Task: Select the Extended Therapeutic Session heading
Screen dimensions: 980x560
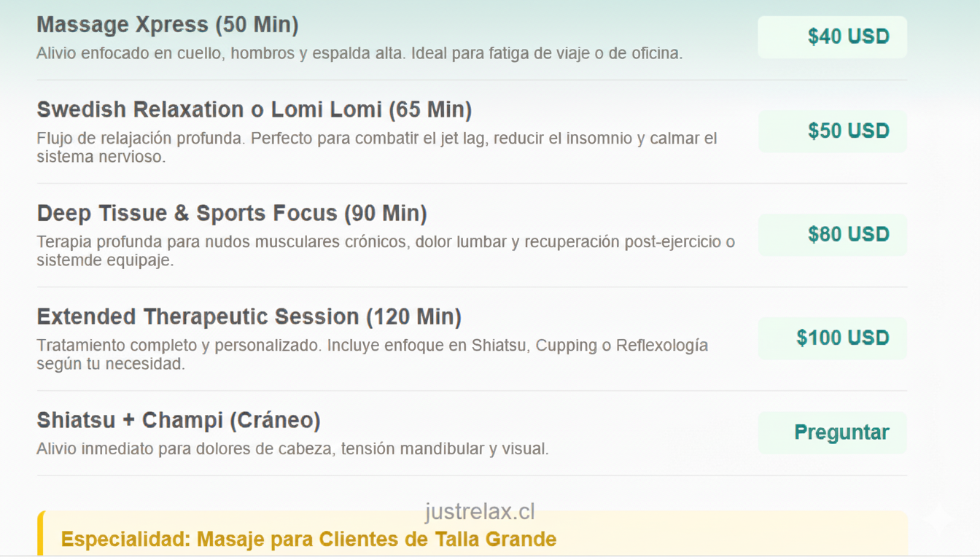Action: [249, 316]
